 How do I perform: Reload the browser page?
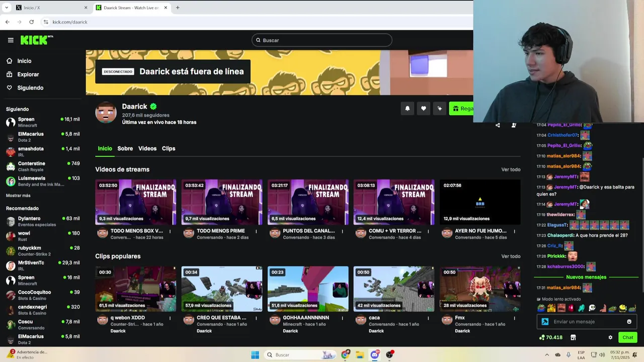point(31,22)
